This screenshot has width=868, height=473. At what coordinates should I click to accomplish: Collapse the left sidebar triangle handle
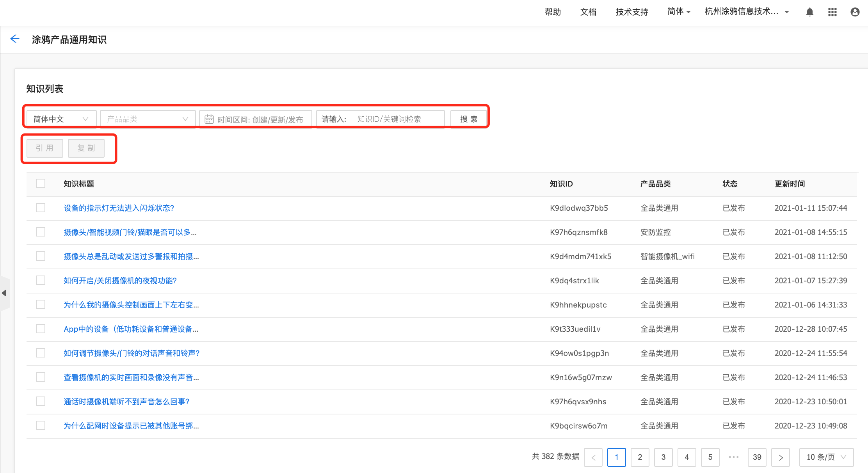point(4,293)
